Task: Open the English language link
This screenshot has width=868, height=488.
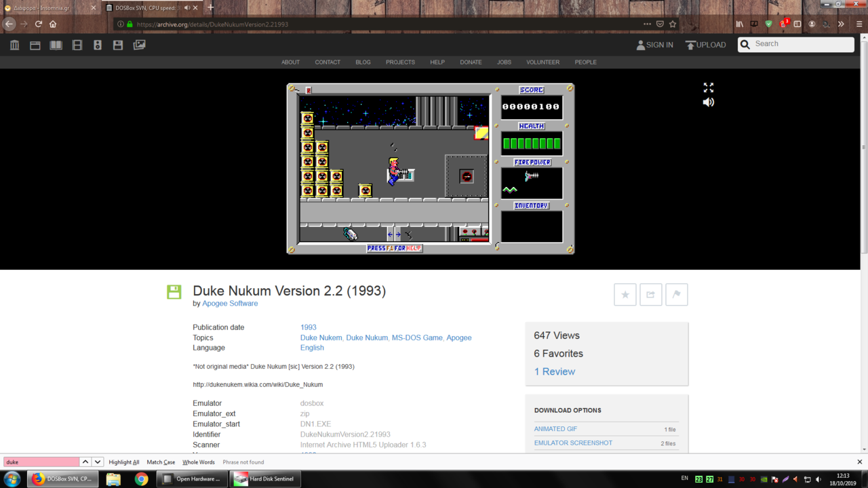Action: pyautogui.click(x=312, y=348)
